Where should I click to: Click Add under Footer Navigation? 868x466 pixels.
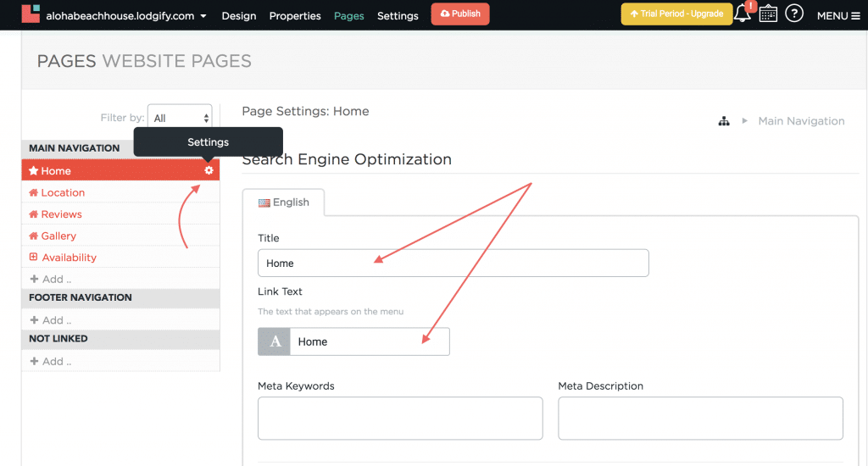50,320
